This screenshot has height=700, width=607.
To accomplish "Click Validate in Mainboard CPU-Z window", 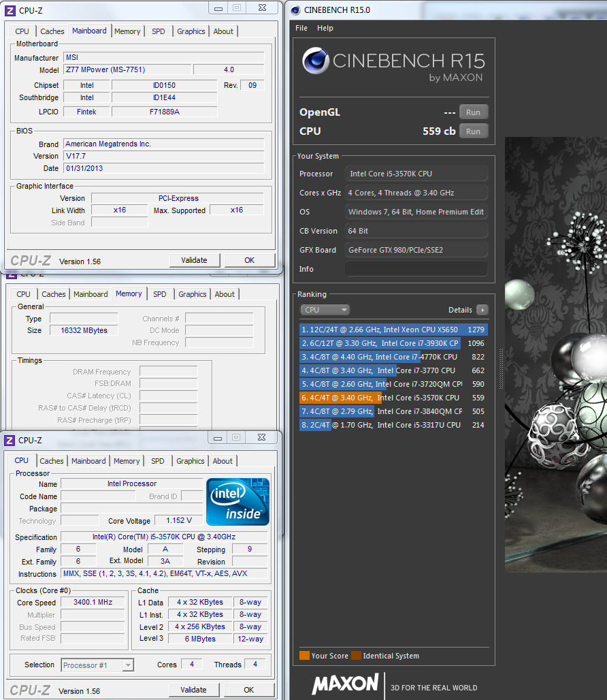I will click(194, 260).
